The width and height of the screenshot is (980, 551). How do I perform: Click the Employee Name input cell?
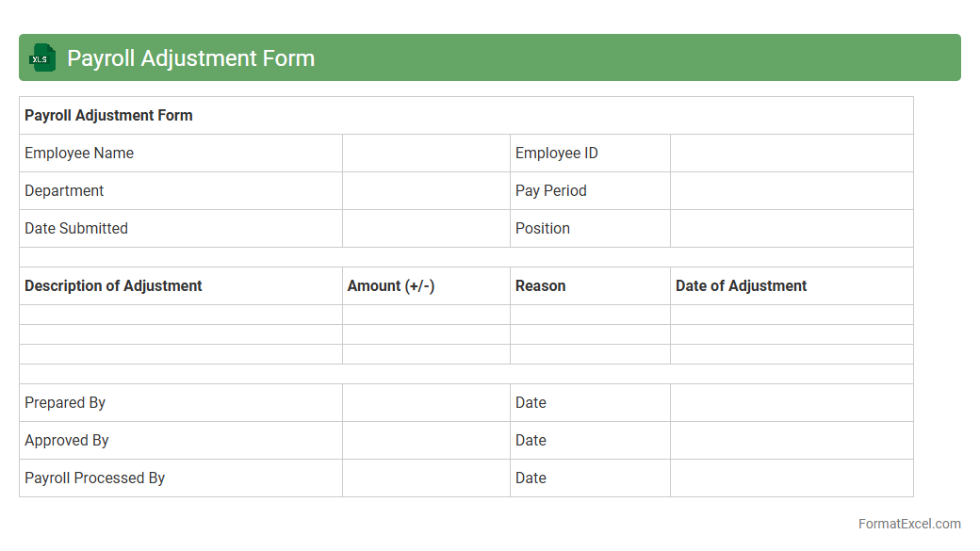pyautogui.click(x=426, y=154)
